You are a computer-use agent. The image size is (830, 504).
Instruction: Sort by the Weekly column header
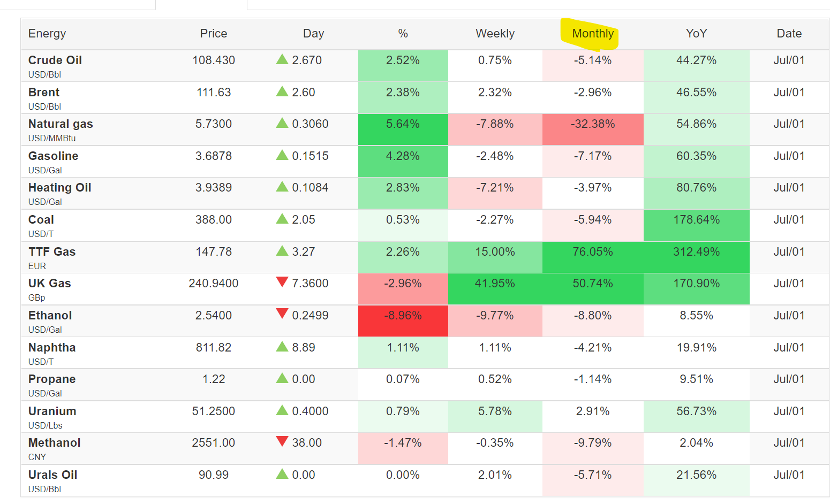coord(495,34)
